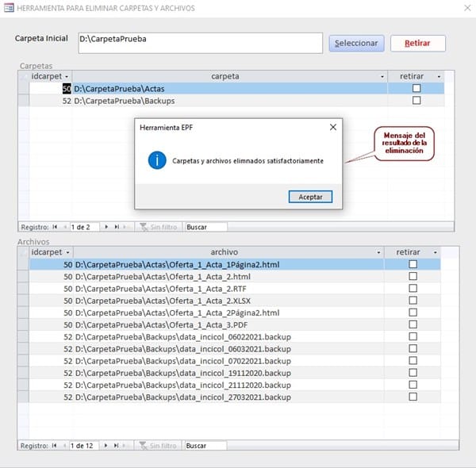Viewport: 476px width, 468px height.
Task: Check retirar for data_incicol_21112020.backup
Action: point(413,385)
